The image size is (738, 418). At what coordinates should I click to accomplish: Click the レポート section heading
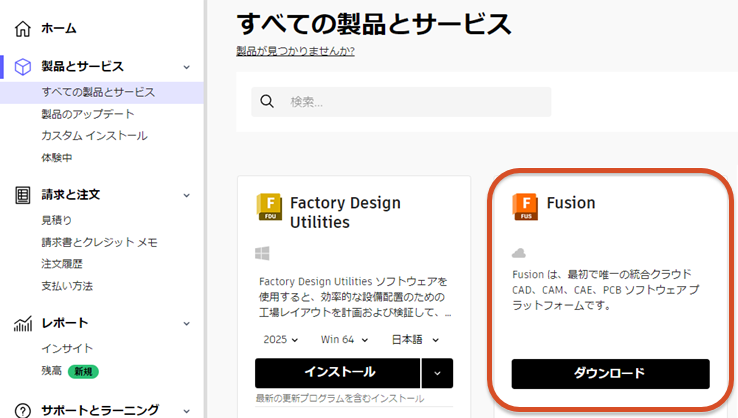[x=65, y=323]
